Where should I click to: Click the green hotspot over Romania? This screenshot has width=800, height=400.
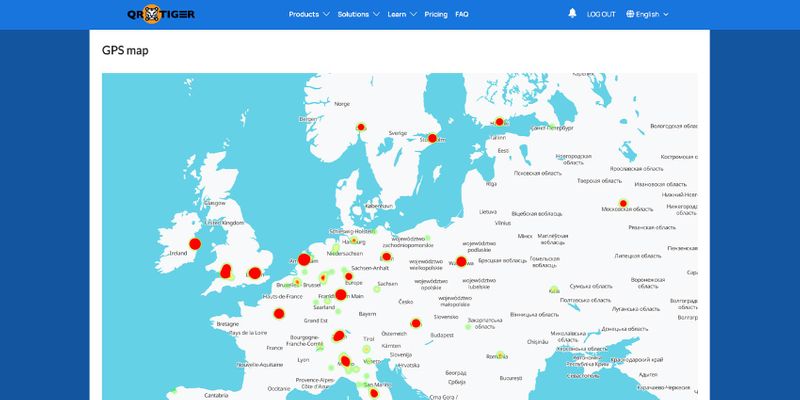(500, 355)
